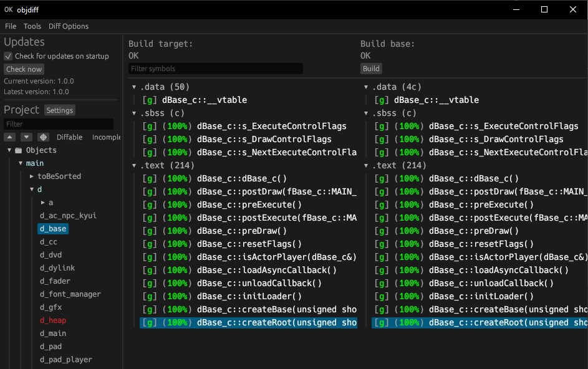Select d_main object
The width and height of the screenshot is (588, 369).
coord(53,333)
